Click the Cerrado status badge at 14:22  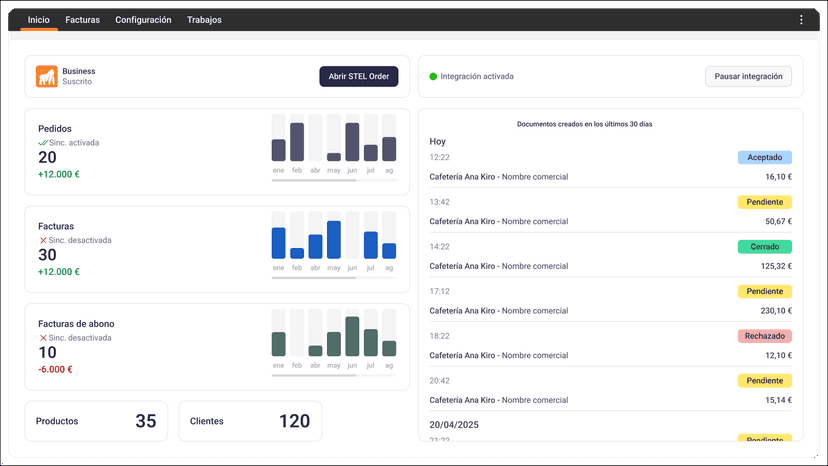click(x=765, y=247)
